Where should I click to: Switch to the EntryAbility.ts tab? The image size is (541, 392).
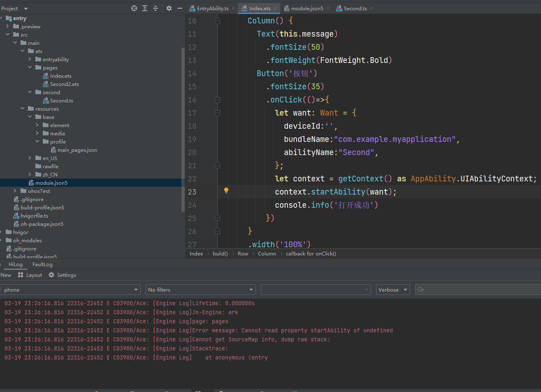point(212,8)
